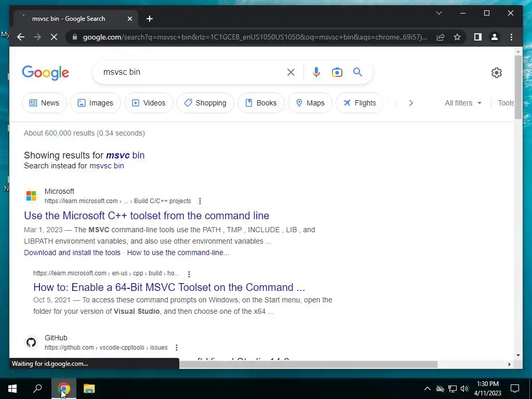Filter results by News
The height and width of the screenshot is (399, 532).
[x=44, y=103]
